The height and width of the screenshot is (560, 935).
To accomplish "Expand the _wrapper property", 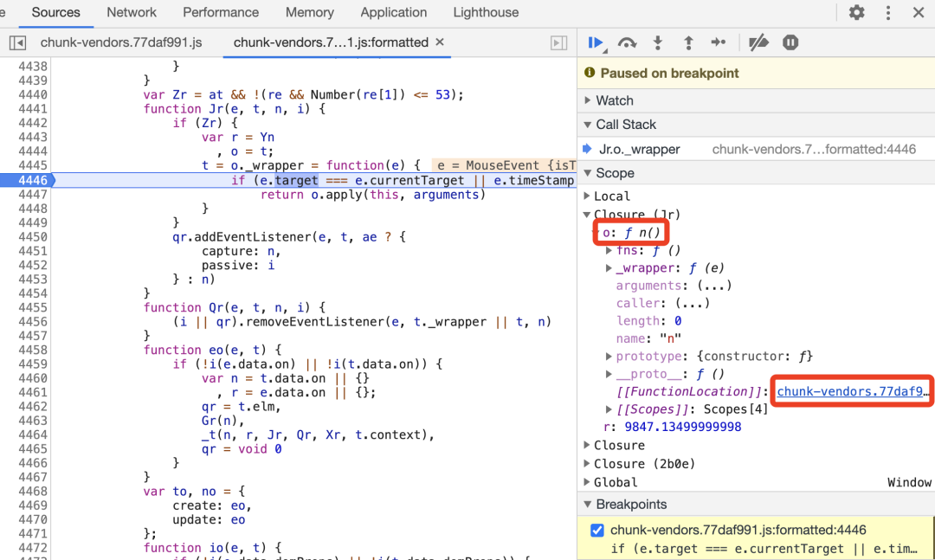I will [609, 267].
